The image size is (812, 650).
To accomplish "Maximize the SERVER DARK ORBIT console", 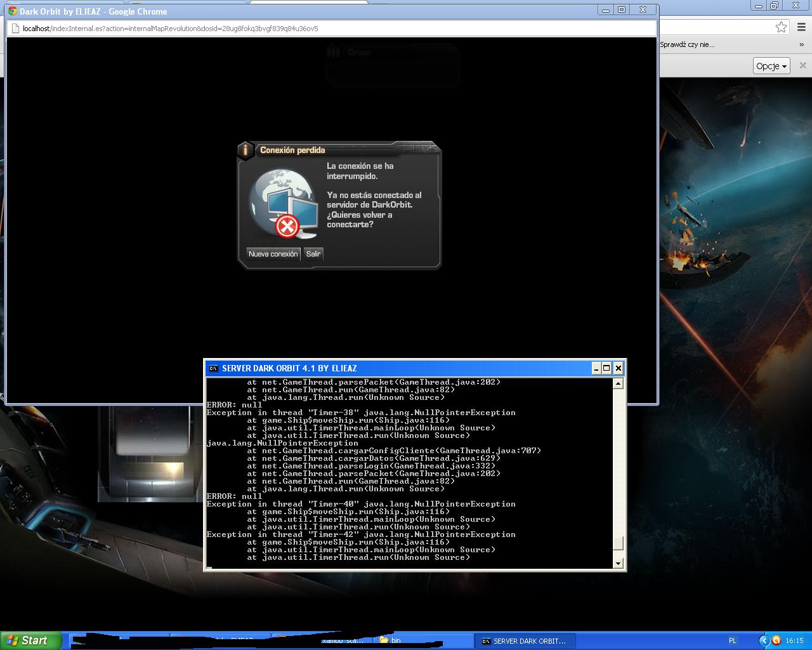I will click(x=606, y=368).
